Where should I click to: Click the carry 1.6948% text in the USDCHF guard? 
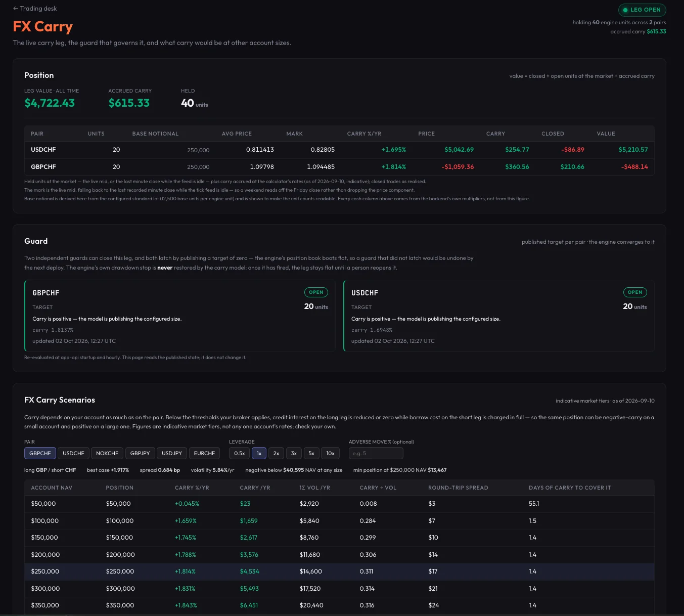click(372, 330)
